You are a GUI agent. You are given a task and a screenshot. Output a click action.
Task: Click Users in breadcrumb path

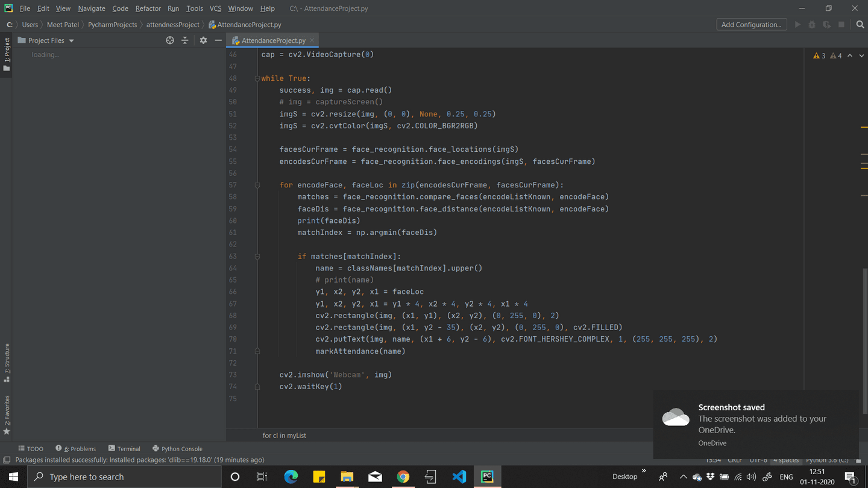(x=30, y=25)
